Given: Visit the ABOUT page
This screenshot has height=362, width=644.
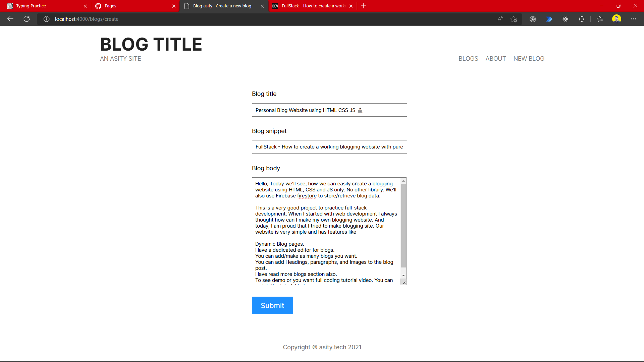Looking at the screenshot, I should [x=495, y=58].
